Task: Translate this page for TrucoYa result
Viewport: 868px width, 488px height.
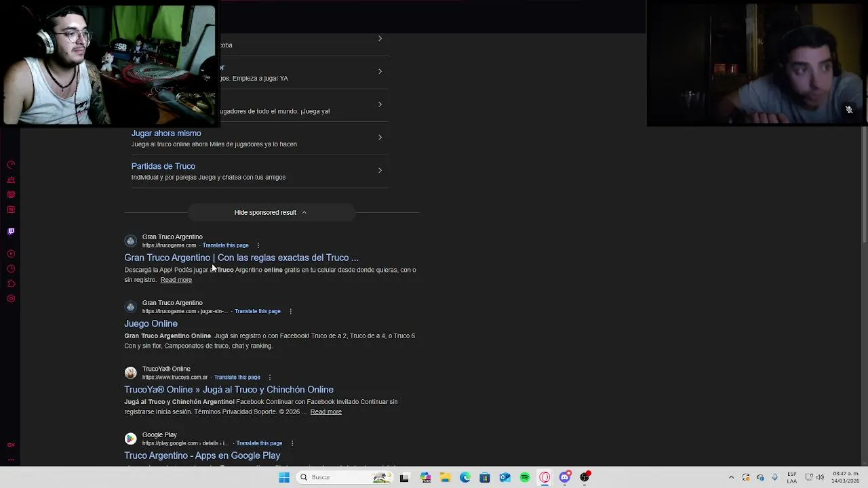Action: tap(237, 378)
